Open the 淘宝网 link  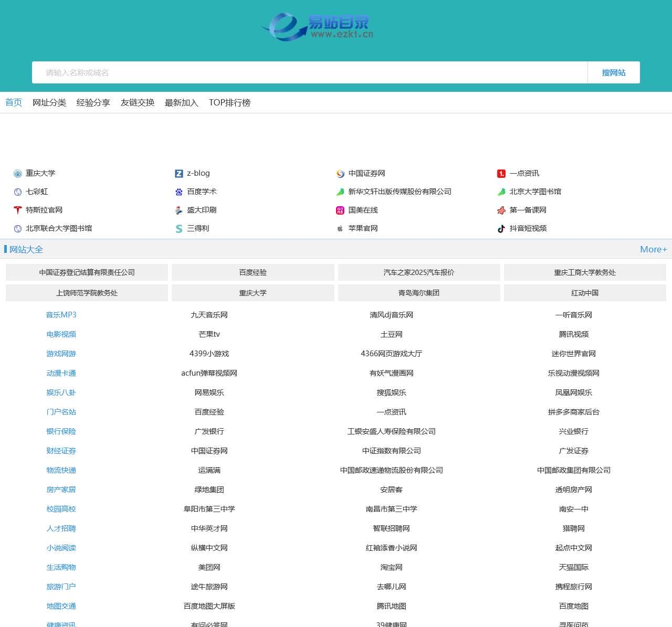391,567
